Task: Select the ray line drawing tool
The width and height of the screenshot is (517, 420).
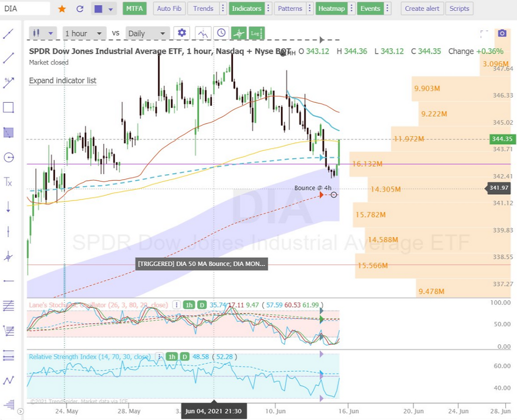Action: coord(8,58)
